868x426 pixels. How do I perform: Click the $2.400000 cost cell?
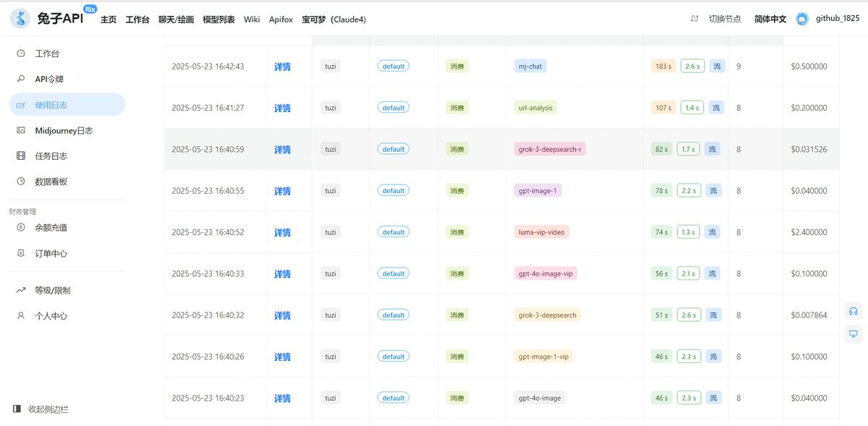tap(809, 233)
